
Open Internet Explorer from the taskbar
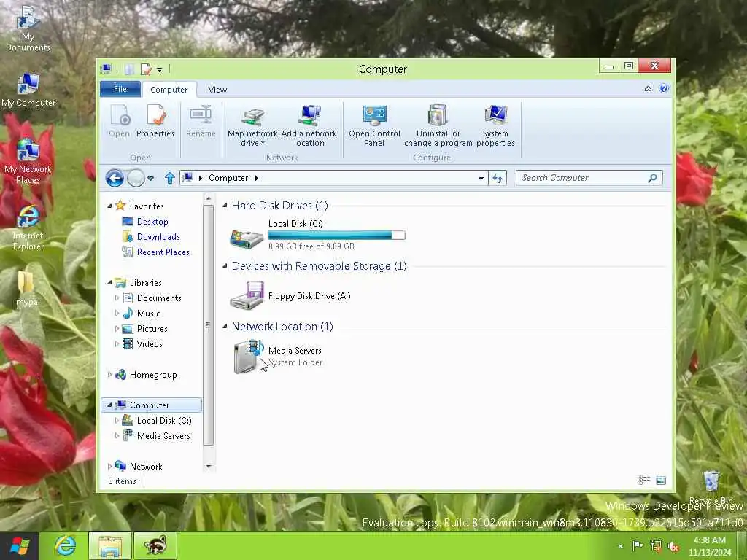[x=65, y=545]
